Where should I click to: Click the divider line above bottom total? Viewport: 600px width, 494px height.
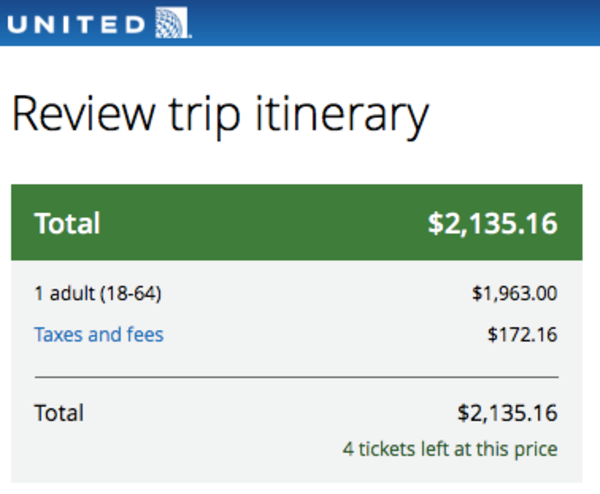296,377
